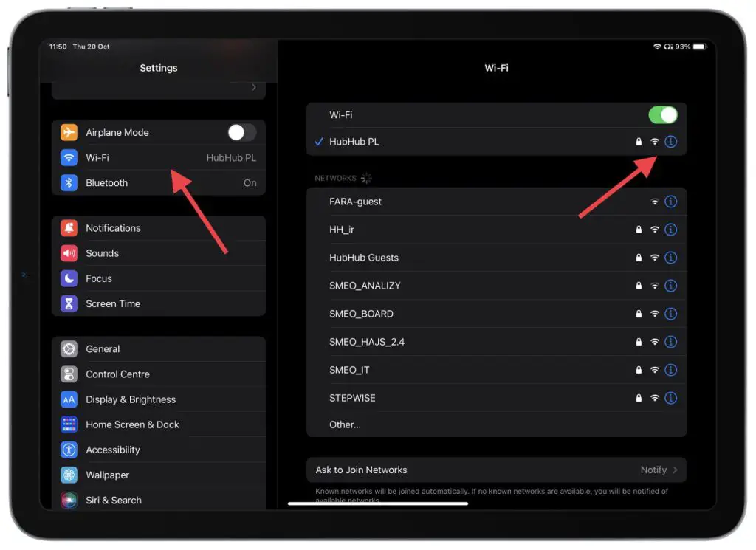This screenshot has width=756, height=550.
Task: Open info for FARA-guest network
Action: pyautogui.click(x=670, y=202)
